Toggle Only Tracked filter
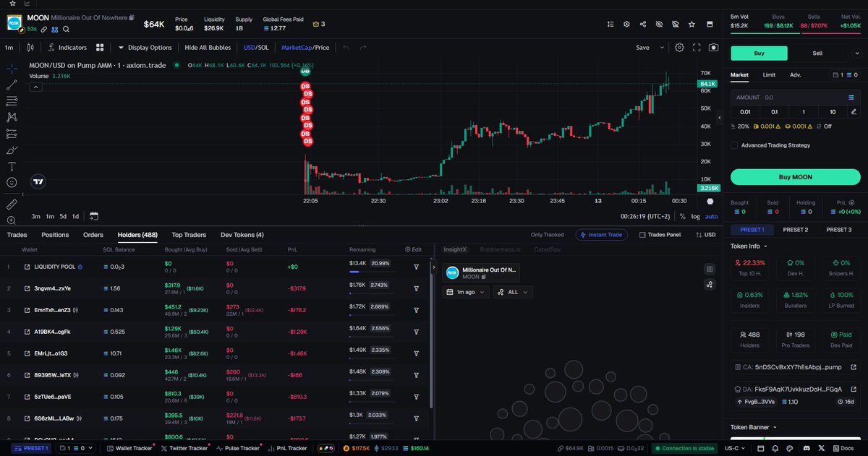 547,235
